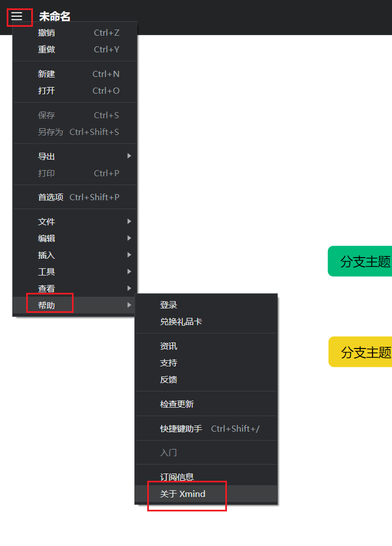Select 新建 to create a new map
The image size is (392, 546).
point(75,74)
